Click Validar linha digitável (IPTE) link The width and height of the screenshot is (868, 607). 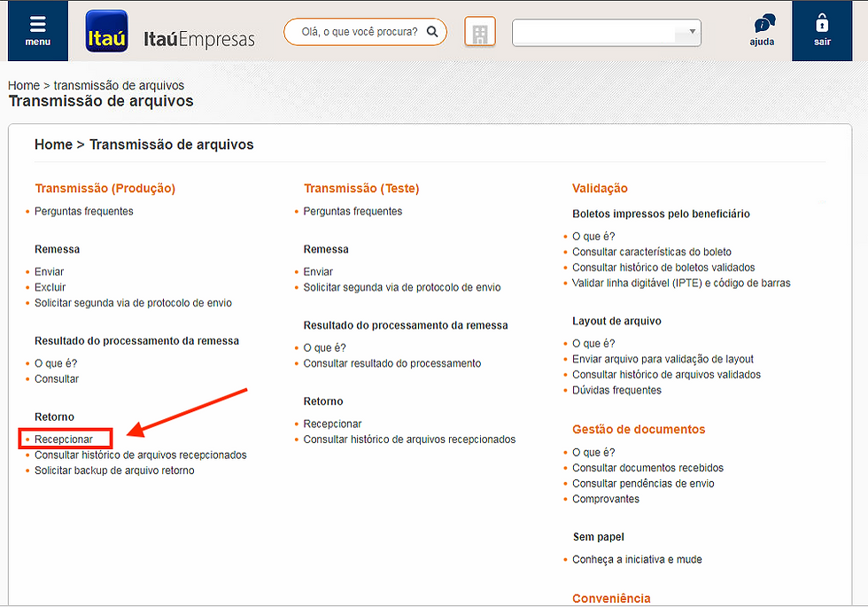tap(681, 283)
